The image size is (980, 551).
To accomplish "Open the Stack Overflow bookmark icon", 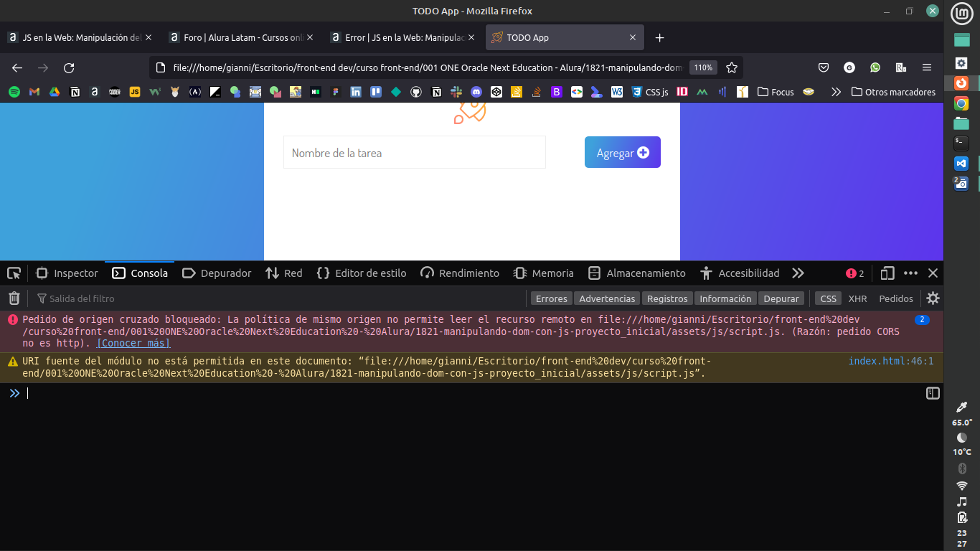I will (536, 92).
